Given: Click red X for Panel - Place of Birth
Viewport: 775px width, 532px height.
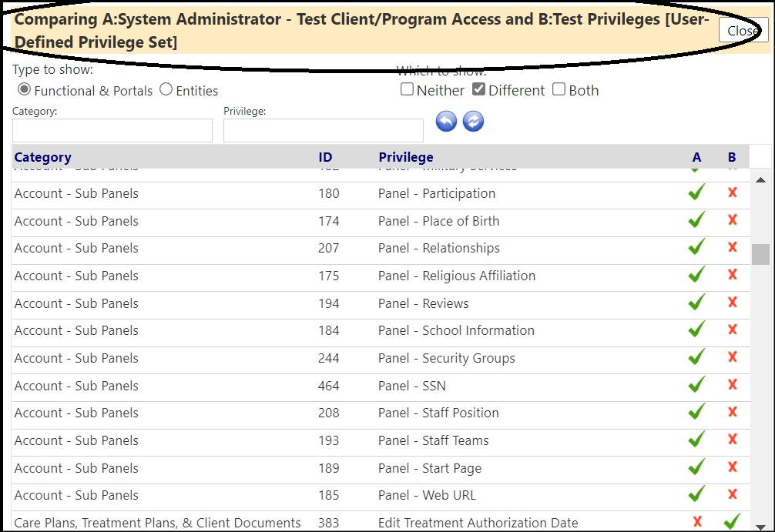Looking at the screenshot, I should click(x=733, y=220).
